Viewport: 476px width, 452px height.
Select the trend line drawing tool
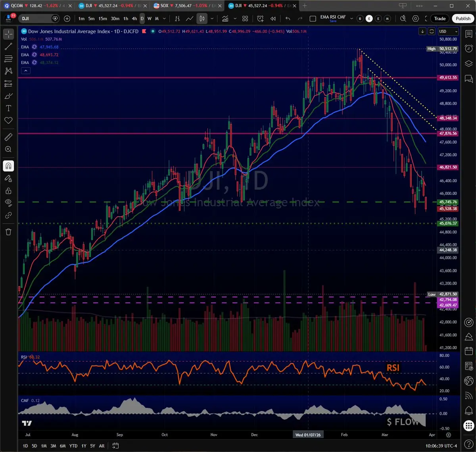click(8, 46)
